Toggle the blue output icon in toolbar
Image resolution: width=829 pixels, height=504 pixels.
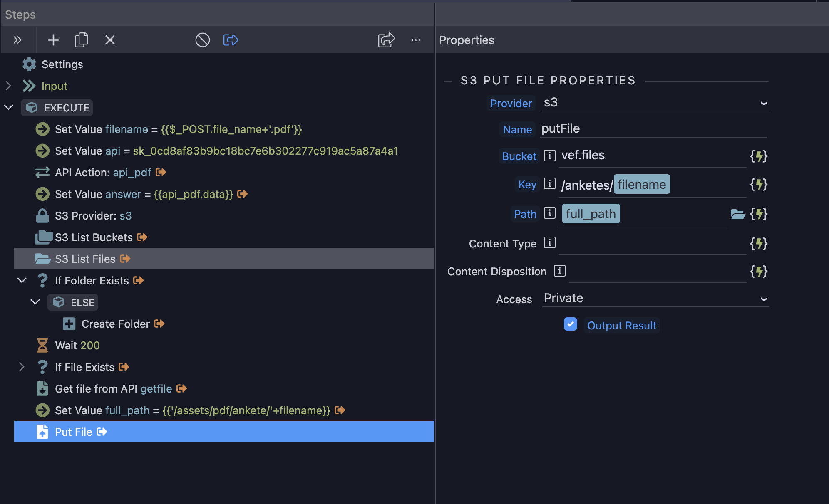(x=231, y=40)
